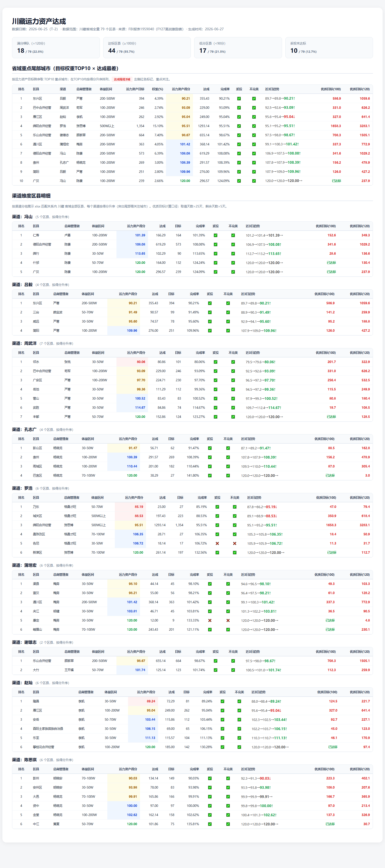385x868 pixels.
Task: Open the 妥投未达标 summary card
Action: 329,47
